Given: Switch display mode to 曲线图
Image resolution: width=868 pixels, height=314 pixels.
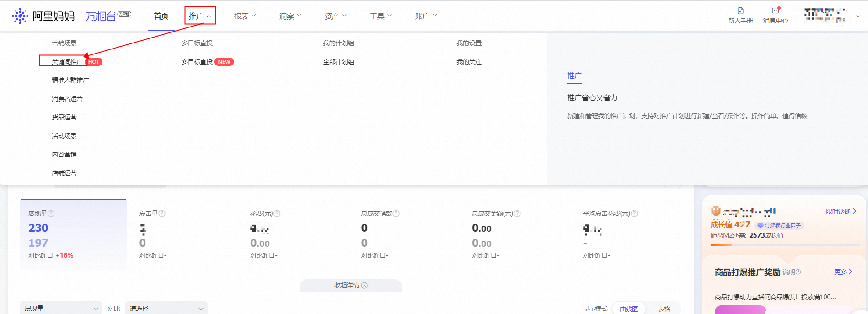Looking at the screenshot, I should [x=629, y=309].
